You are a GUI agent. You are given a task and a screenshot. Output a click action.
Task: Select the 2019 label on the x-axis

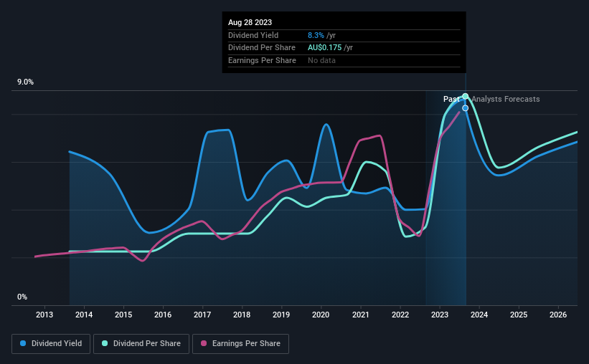pos(281,315)
